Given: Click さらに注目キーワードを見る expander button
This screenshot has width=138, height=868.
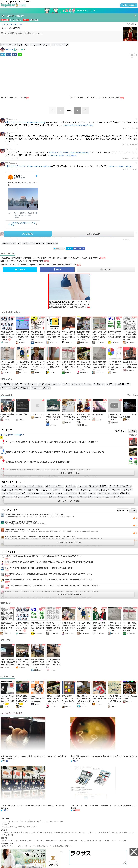Looking at the screenshot, I should click(x=69, y=501).
